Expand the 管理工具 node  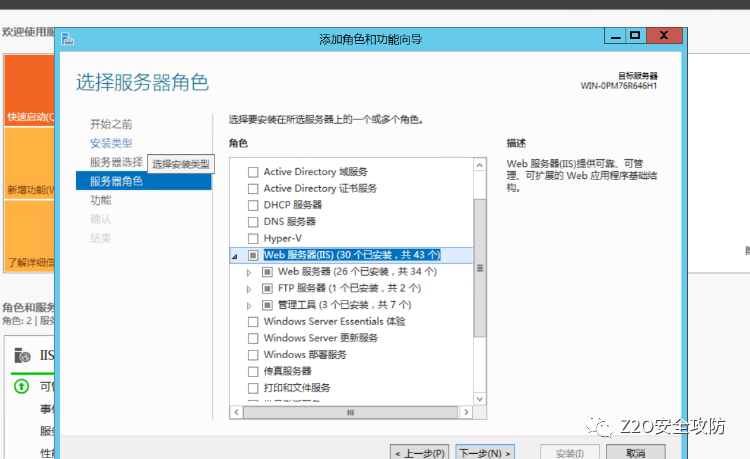249,306
